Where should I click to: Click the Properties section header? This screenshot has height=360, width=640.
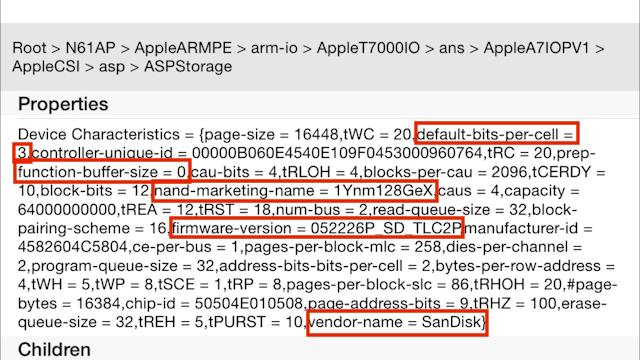click(x=63, y=104)
